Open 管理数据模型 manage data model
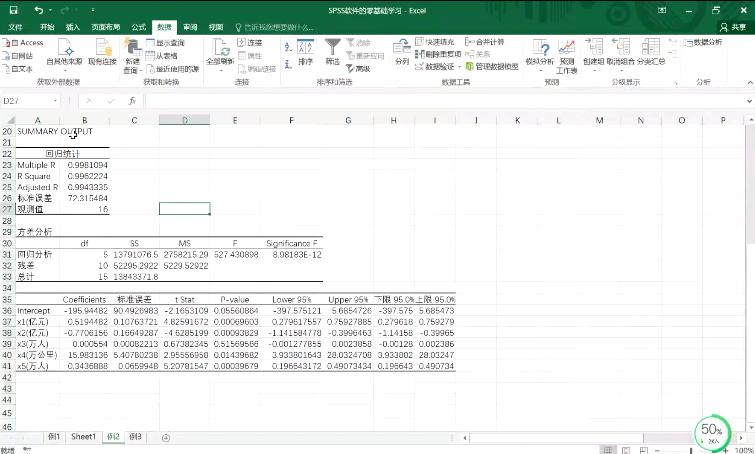The image size is (755, 454). tap(492, 66)
